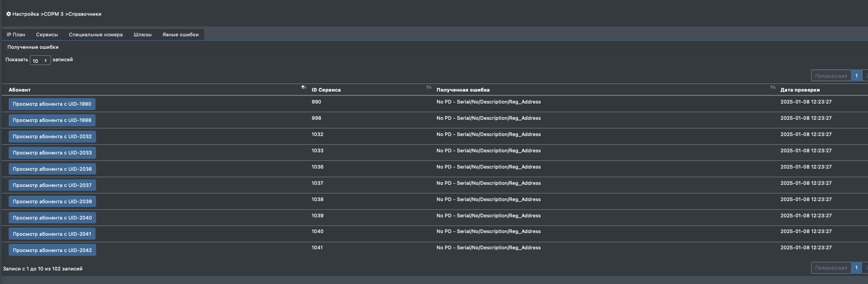
Task: Click the Дата проверки column header
Action: point(800,90)
